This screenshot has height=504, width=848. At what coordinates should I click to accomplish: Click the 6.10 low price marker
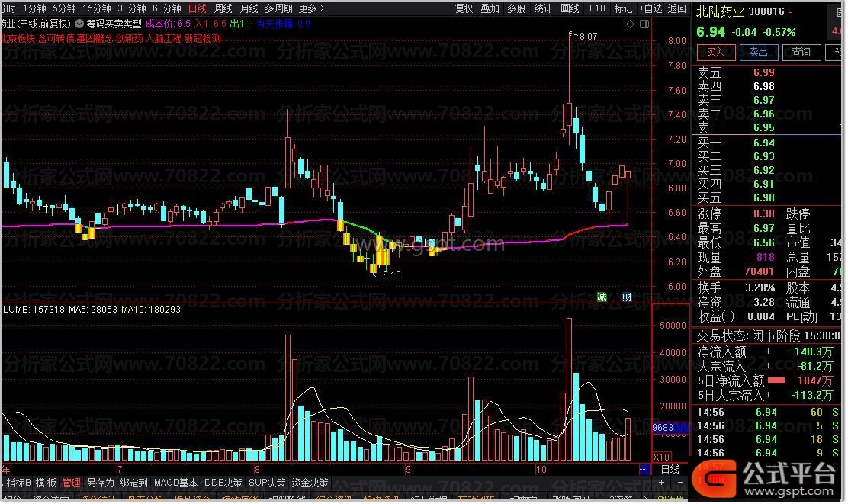[391, 274]
